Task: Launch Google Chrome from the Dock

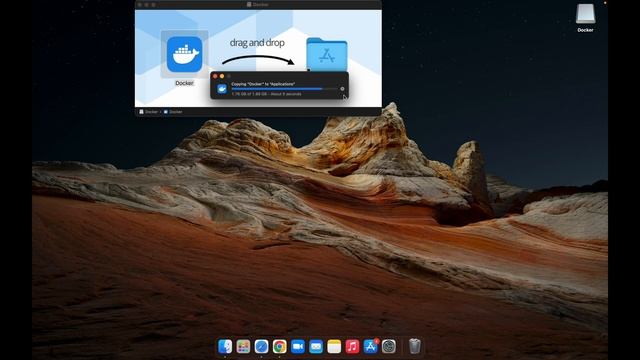Action: pyautogui.click(x=280, y=347)
